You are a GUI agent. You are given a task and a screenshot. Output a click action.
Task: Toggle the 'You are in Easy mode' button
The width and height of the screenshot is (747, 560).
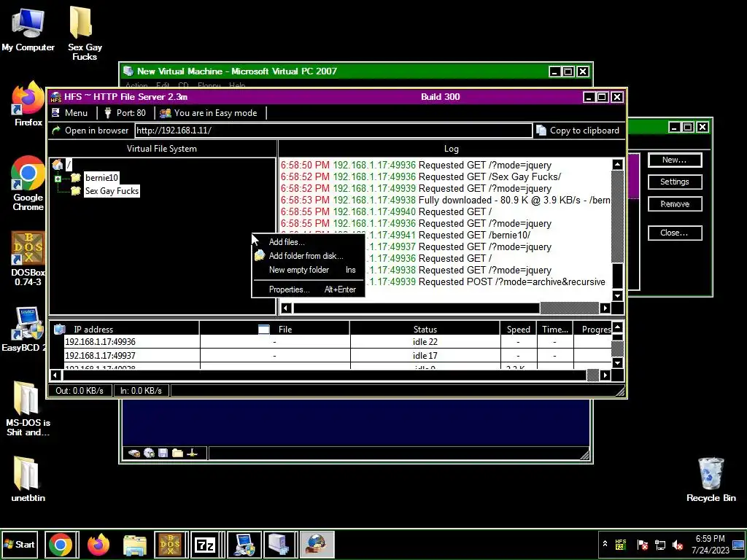point(209,113)
